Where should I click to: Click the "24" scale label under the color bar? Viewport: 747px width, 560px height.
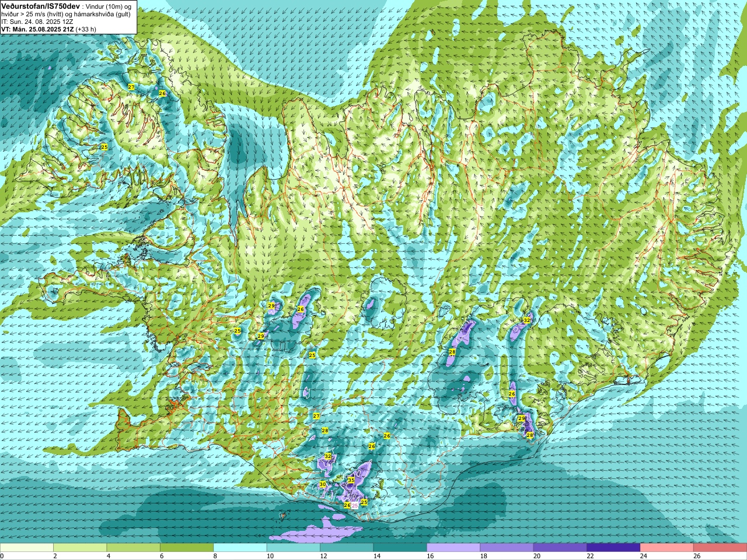point(644,556)
